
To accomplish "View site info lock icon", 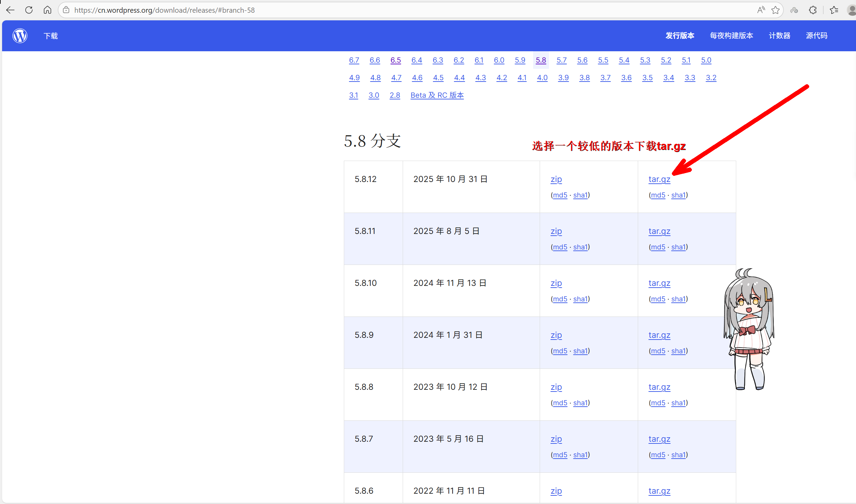I will click(x=66, y=10).
